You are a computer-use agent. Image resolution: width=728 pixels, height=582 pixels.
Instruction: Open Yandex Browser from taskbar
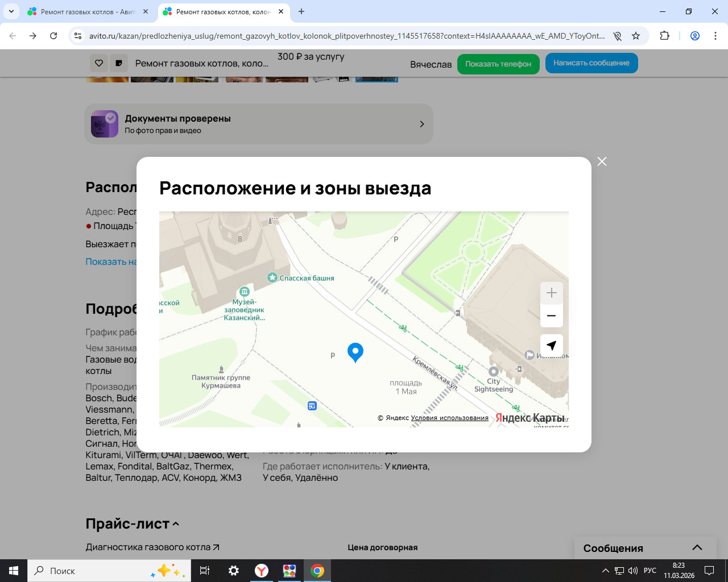[x=262, y=571]
